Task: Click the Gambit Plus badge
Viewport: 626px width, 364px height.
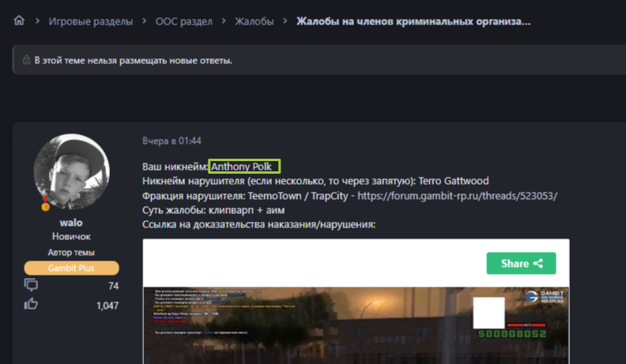Action: (x=71, y=268)
